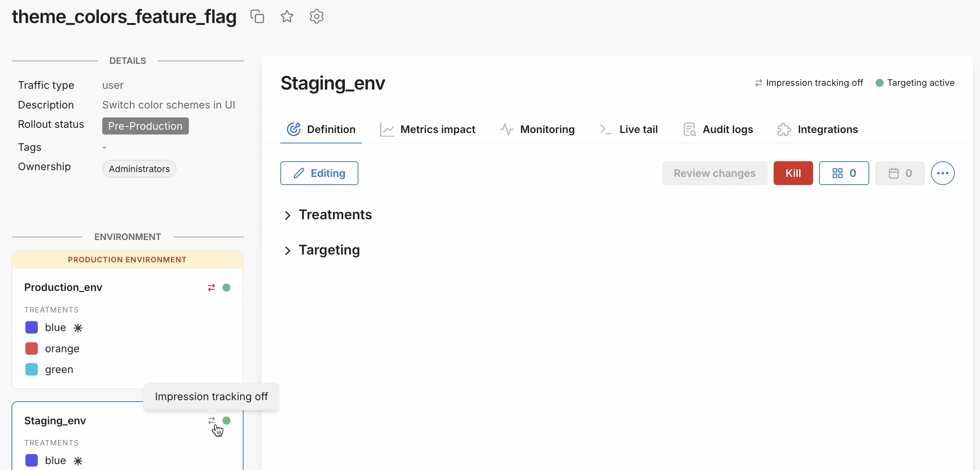This screenshot has height=470, width=980.
Task: Click Staging_env green targeting status dot
Action: point(226,421)
